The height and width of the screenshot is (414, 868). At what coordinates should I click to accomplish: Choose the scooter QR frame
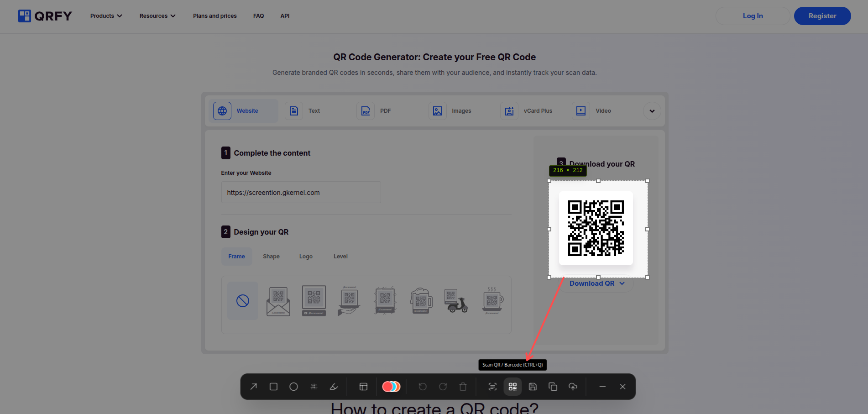[x=456, y=301]
